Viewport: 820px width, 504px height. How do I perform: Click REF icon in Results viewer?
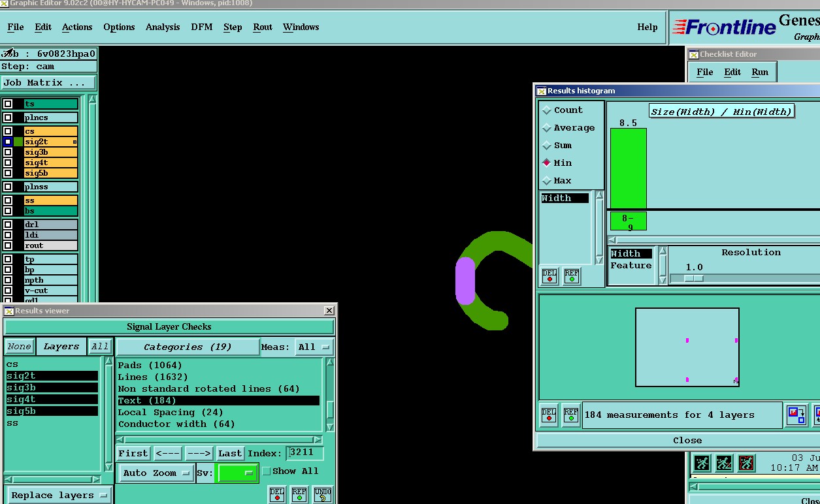pos(299,495)
